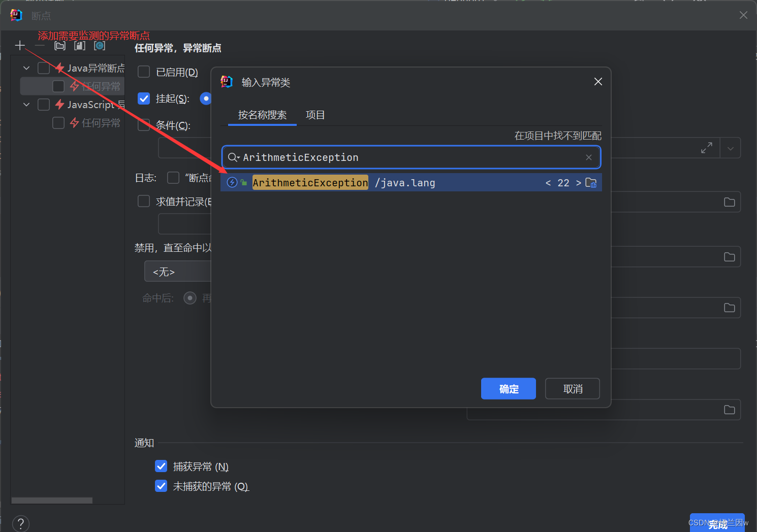
Task: Open the <无> disable-until dropdown
Action: (178, 272)
